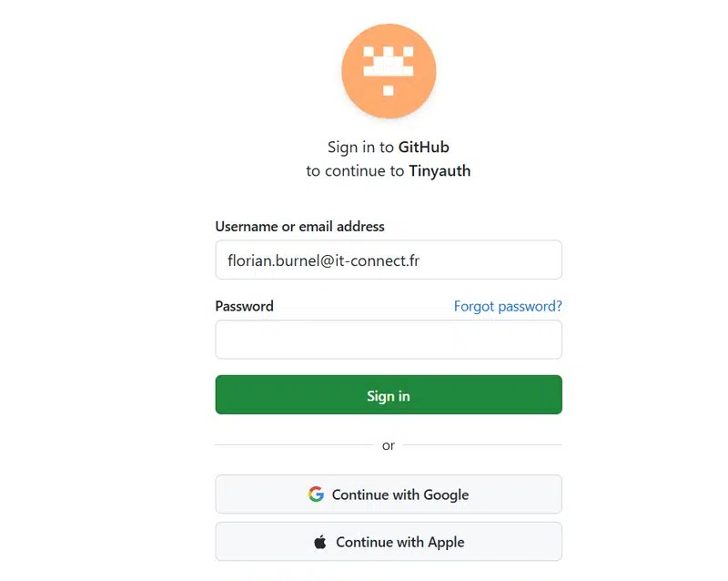Click the "Password" field label
The height and width of the screenshot is (581, 728).
[244, 306]
